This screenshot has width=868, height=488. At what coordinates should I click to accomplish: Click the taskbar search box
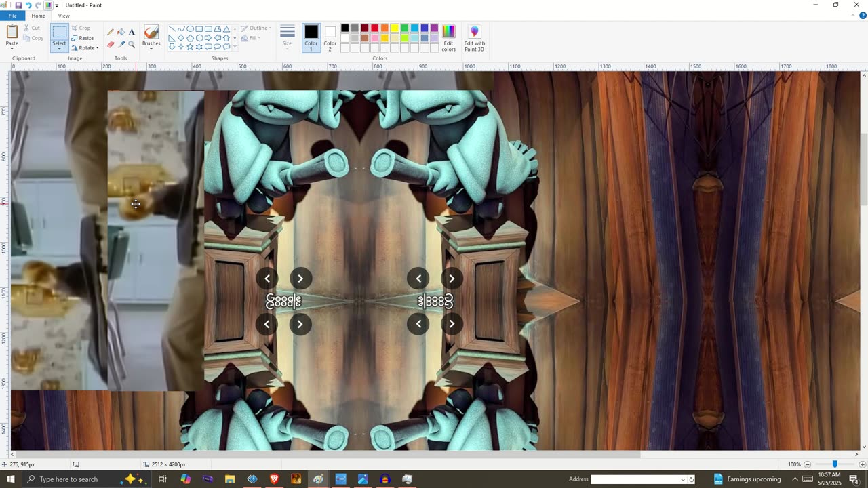click(88, 479)
